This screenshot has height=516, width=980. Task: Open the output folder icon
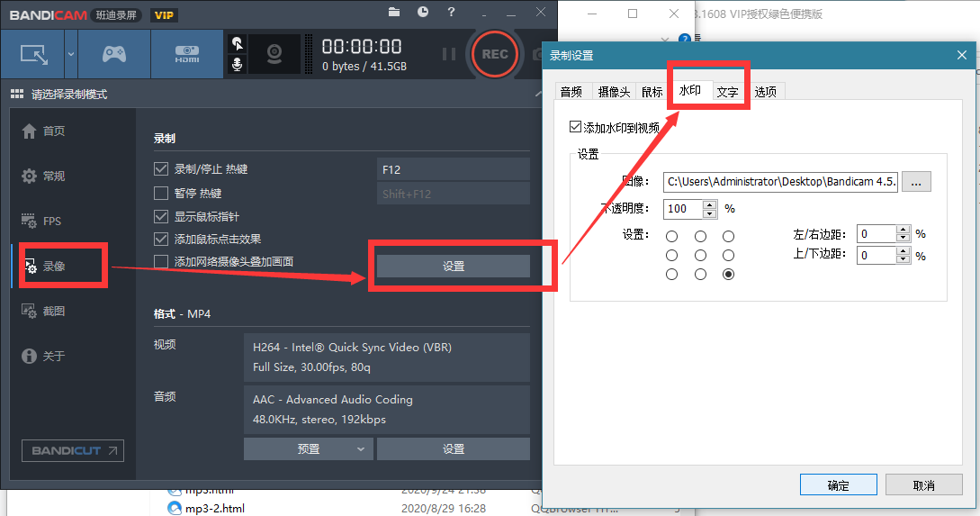click(x=394, y=12)
